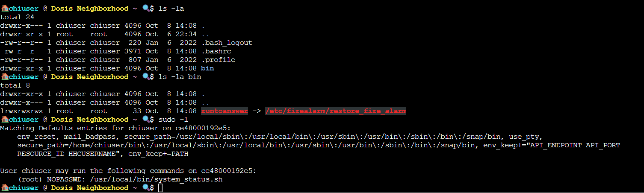This screenshot has width=644, height=193.
Task: Click the house icon on the empty last prompt
Action: (4, 188)
